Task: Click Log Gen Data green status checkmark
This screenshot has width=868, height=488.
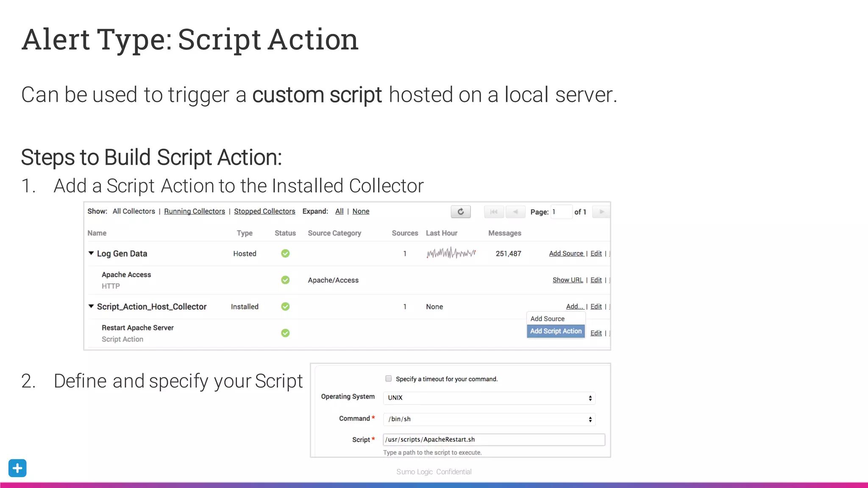Action: [285, 253]
